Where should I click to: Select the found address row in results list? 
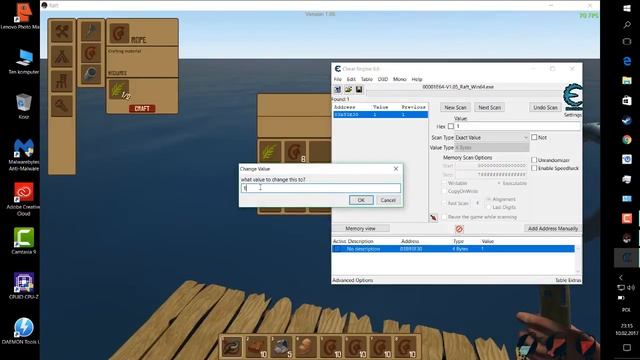[x=380, y=115]
